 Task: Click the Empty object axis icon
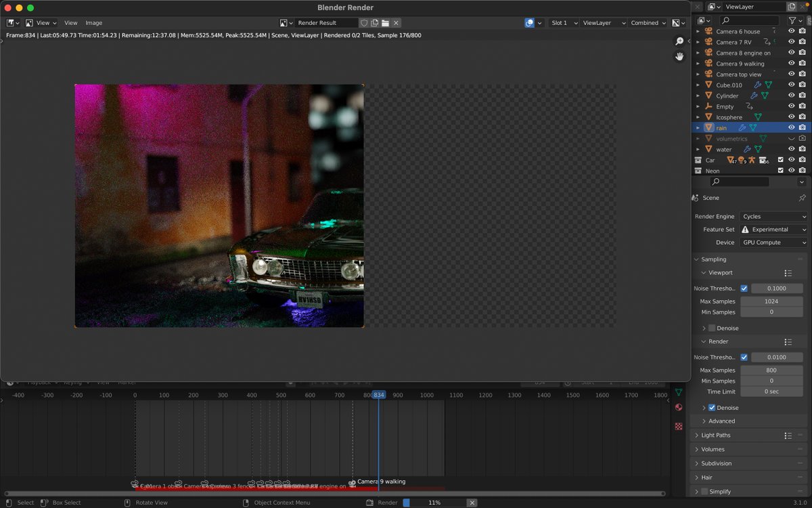click(708, 106)
